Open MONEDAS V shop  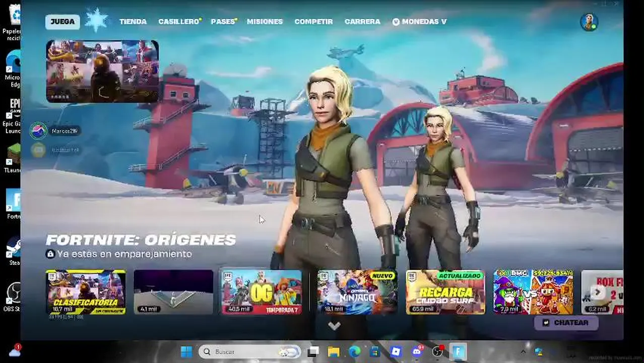419,22
